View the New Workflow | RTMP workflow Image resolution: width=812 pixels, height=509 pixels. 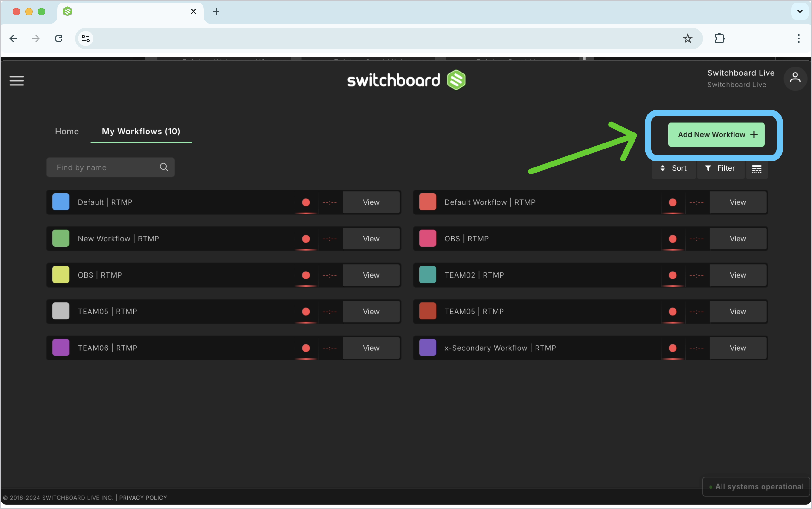[x=371, y=239]
